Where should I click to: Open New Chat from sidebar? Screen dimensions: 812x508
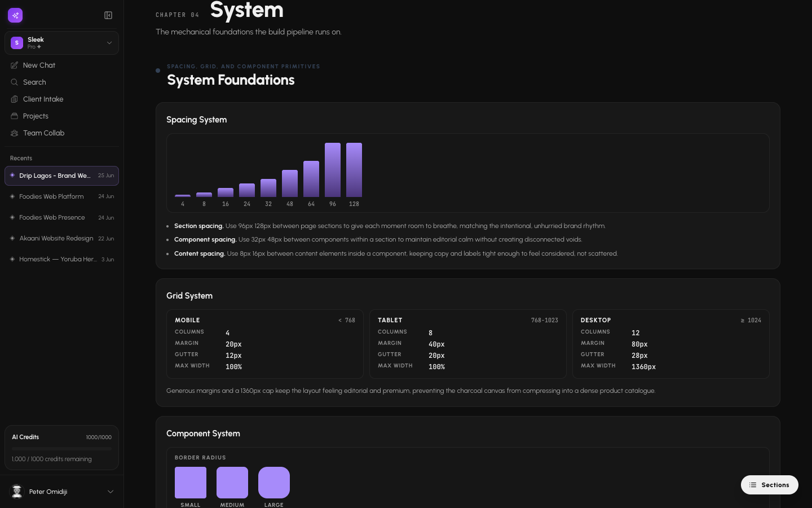61,65
